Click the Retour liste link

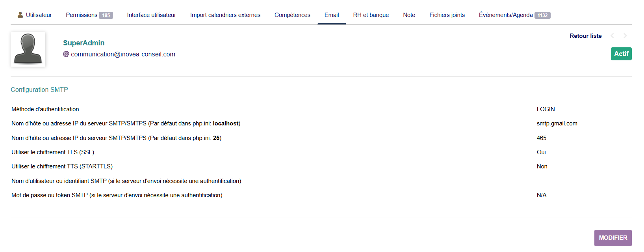pos(585,36)
